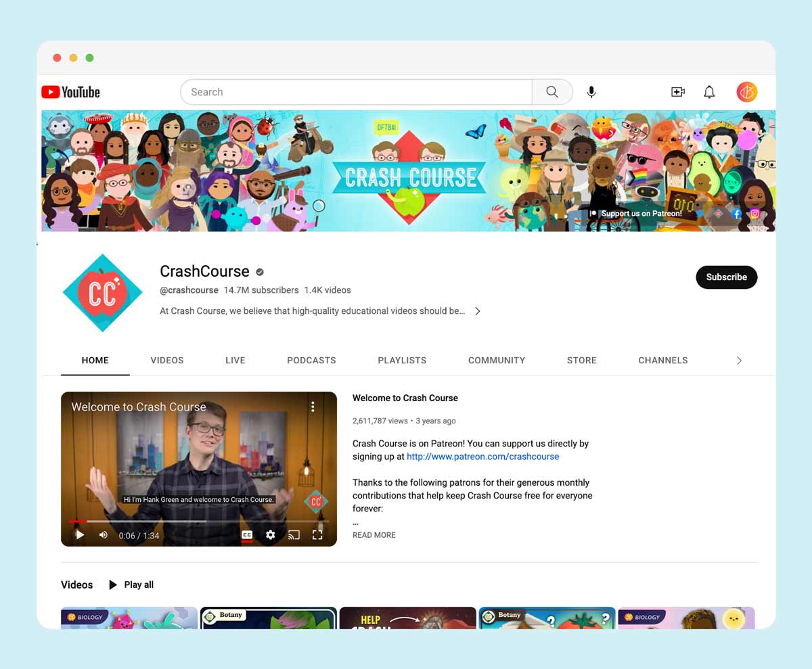Viewport: 812px width, 669px height.
Task: Click the cast to TV icon
Action: [x=294, y=535]
